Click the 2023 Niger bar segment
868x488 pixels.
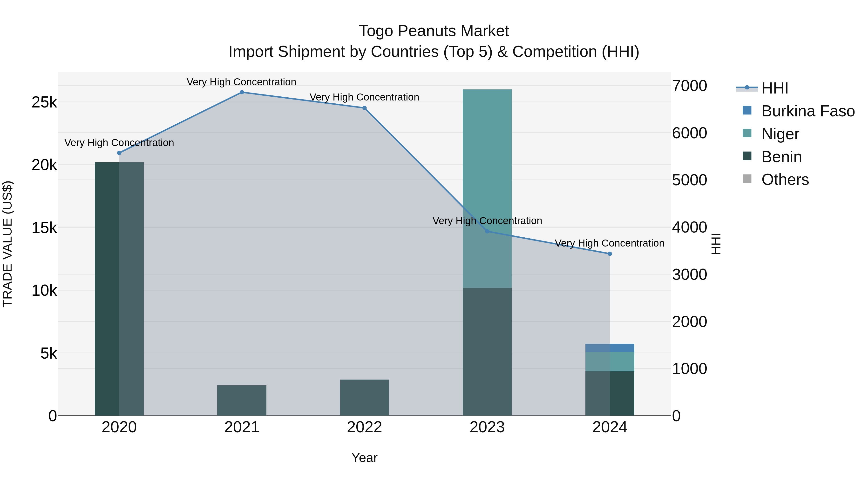(x=487, y=189)
